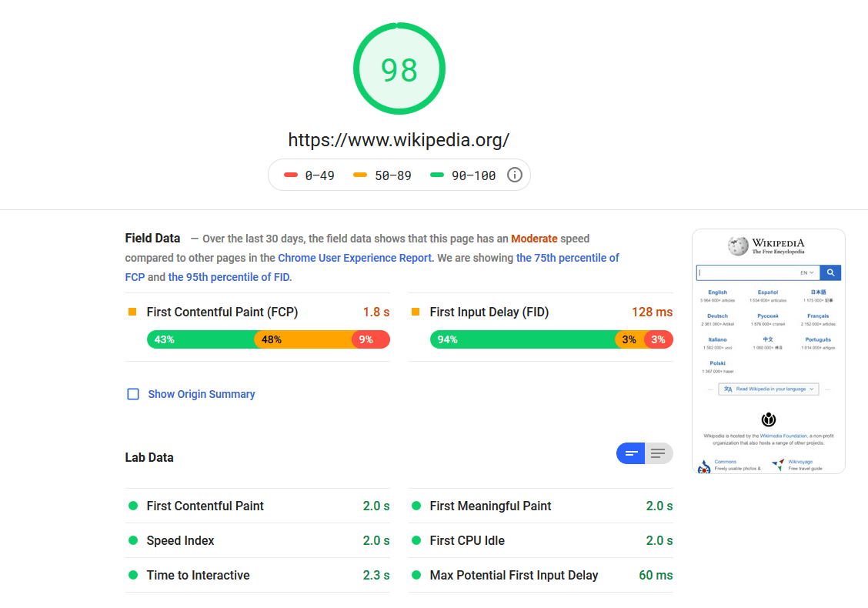
Task: Click the green 94% FID distribution segment
Action: [x=522, y=339]
